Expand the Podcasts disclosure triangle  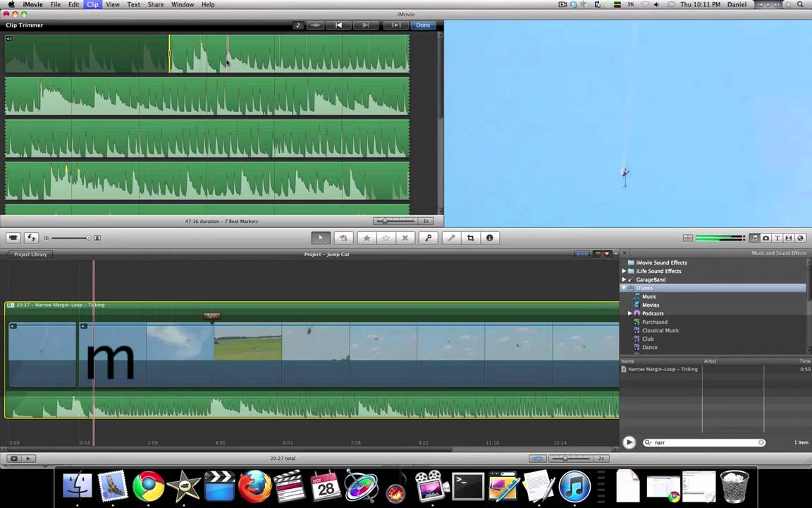tap(630, 313)
